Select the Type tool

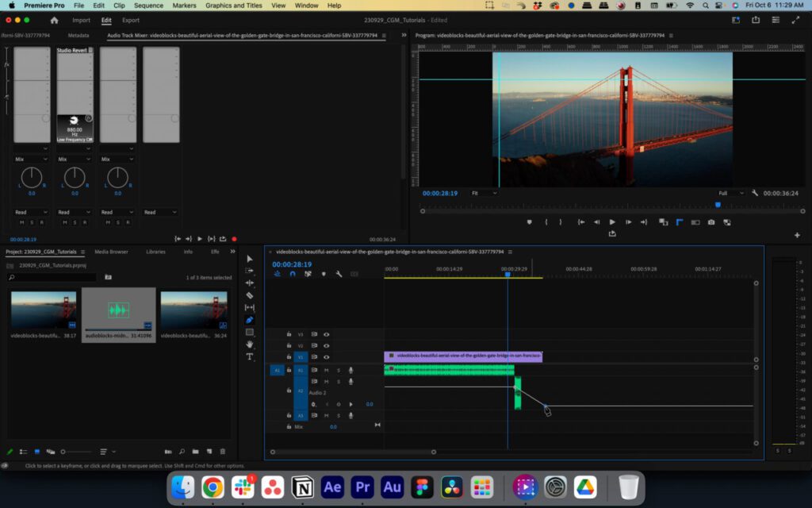pos(250,357)
